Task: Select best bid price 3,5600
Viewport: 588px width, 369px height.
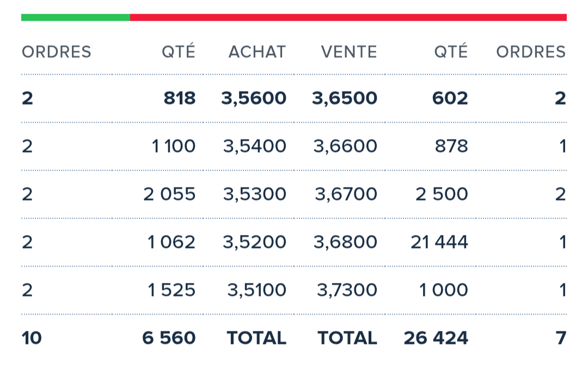Action: click(254, 98)
